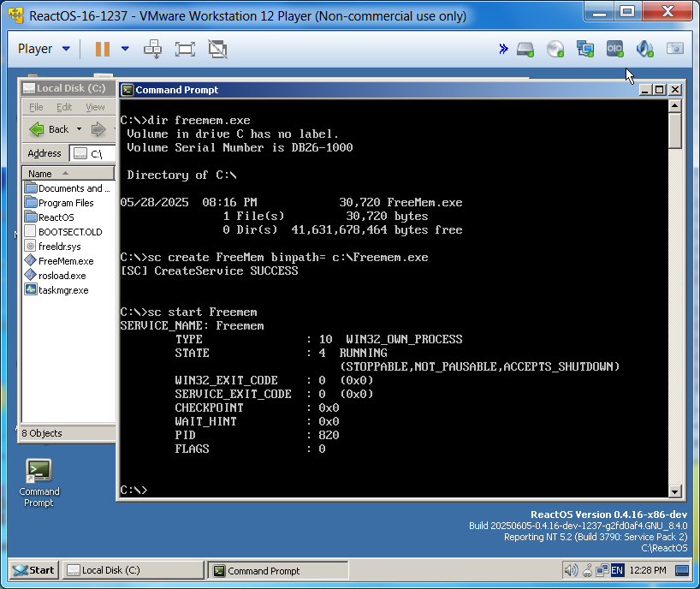Click Forward arrow in Local Disk window
This screenshot has width=700, height=589.
[98, 129]
